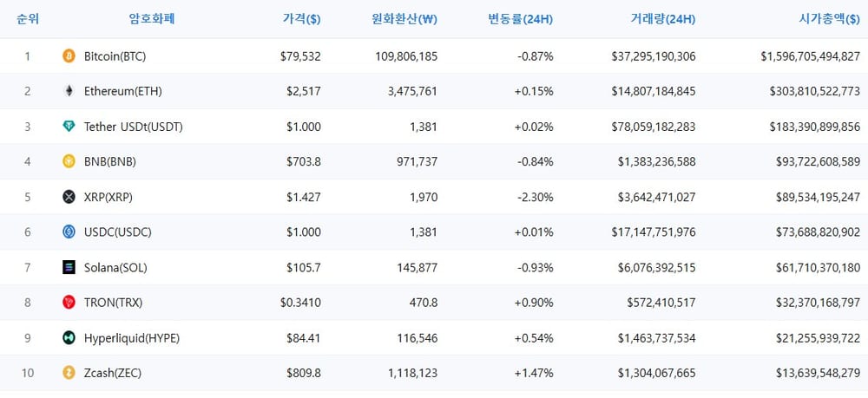Select Tether volume $78,059,182,283
The image size is (868, 398).
[654, 127]
